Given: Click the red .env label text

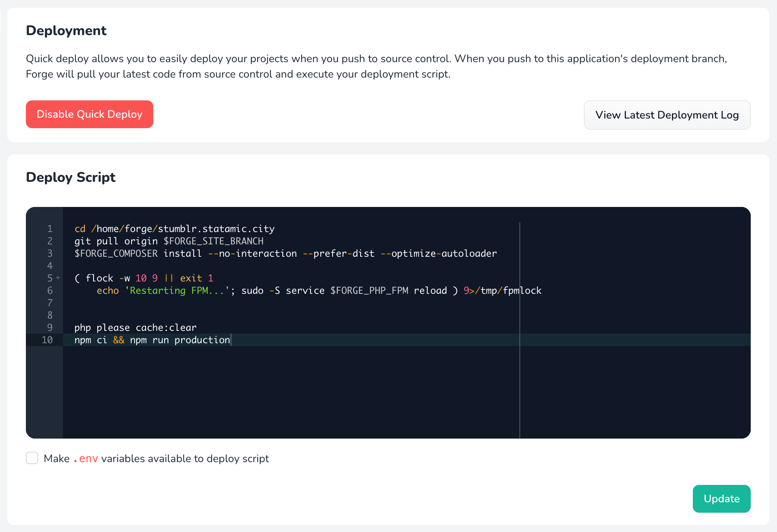Looking at the screenshot, I should [86, 458].
